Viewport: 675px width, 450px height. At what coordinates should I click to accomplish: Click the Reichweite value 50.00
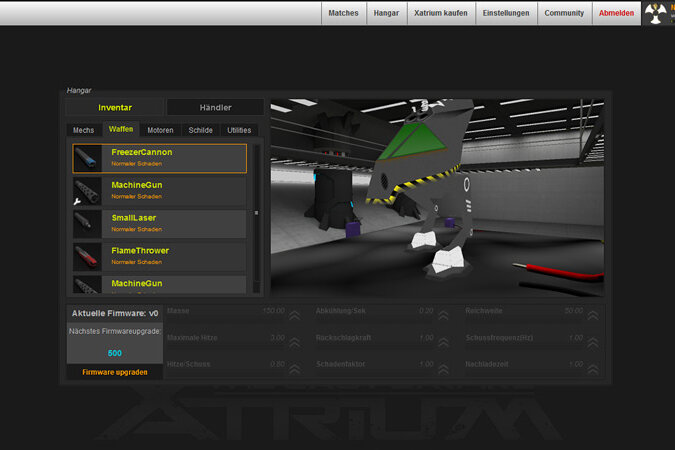(x=573, y=311)
